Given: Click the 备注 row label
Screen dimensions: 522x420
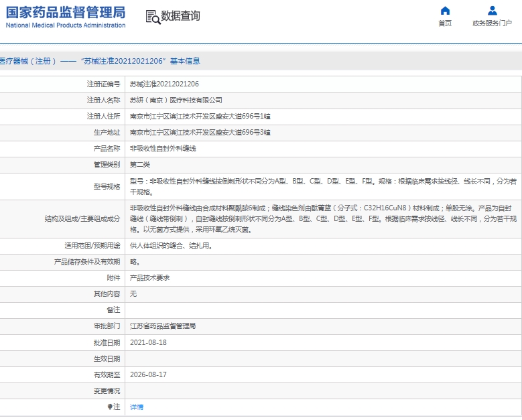Looking at the screenshot, I should coord(113,310).
